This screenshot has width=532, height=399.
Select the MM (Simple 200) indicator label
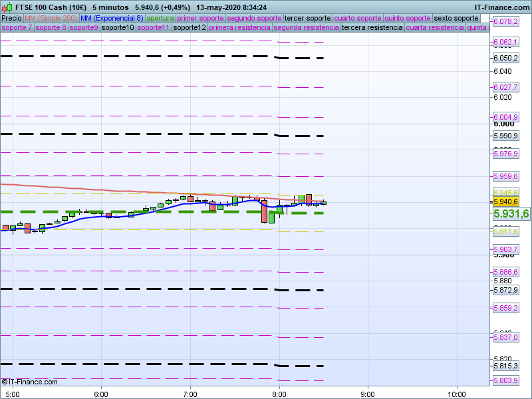pyautogui.click(x=47, y=18)
